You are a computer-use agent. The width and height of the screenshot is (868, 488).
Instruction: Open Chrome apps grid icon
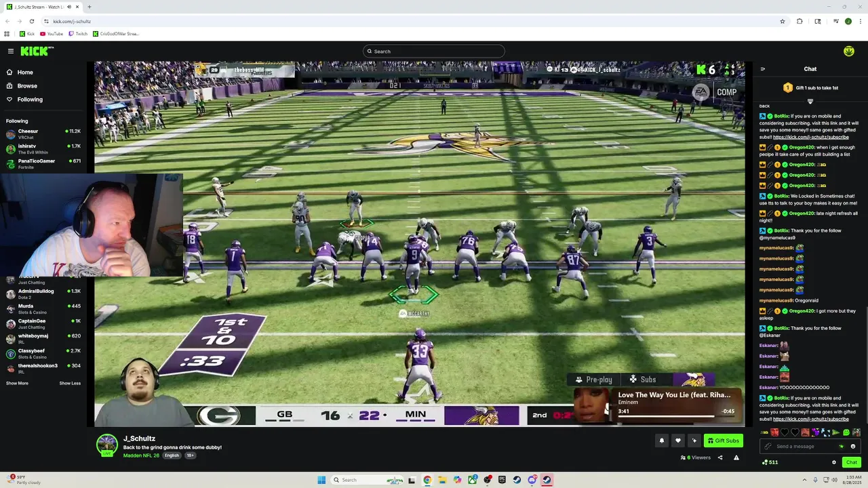[x=7, y=33]
